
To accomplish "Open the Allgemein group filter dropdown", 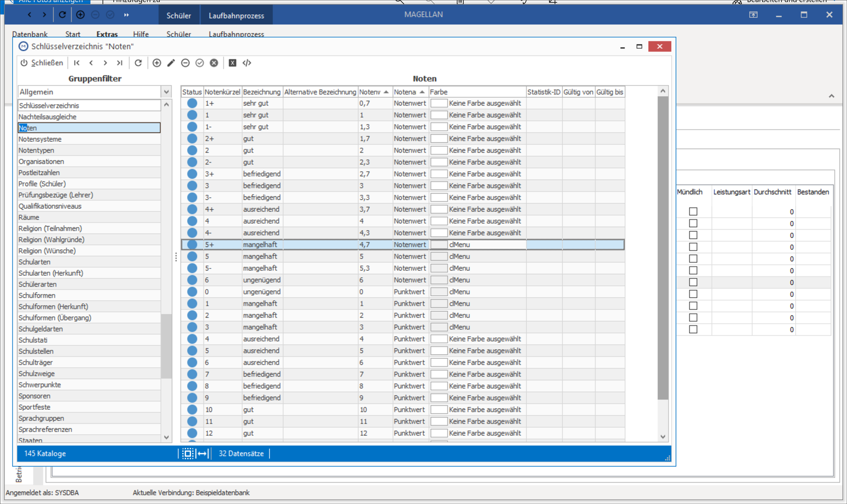I will pos(166,92).
